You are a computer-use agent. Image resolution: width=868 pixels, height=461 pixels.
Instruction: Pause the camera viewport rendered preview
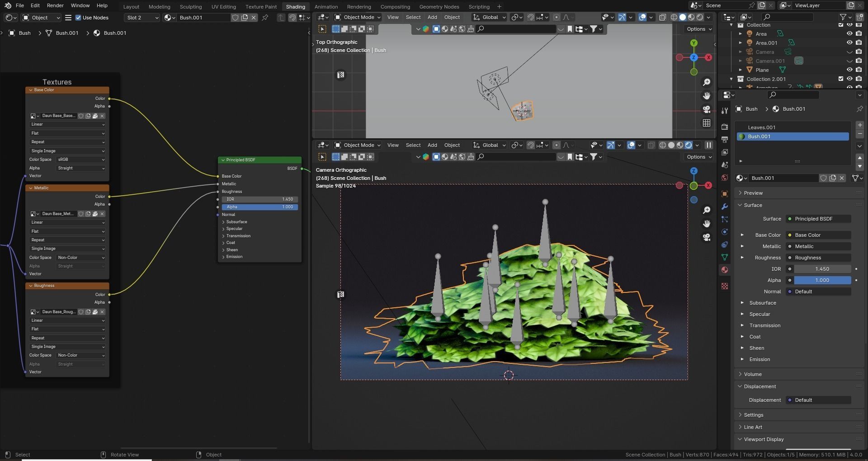click(x=709, y=145)
